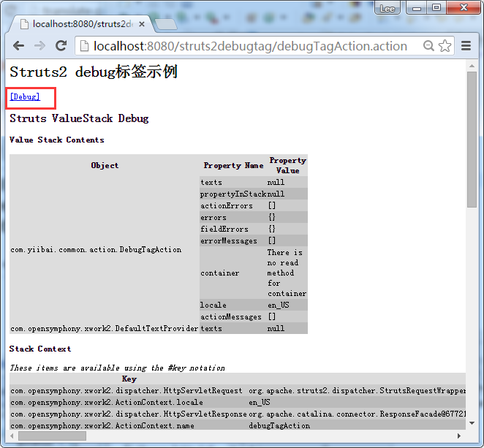Open a new tab with the blank tab button
This screenshot has height=448, width=484.
pyautogui.click(x=166, y=24)
